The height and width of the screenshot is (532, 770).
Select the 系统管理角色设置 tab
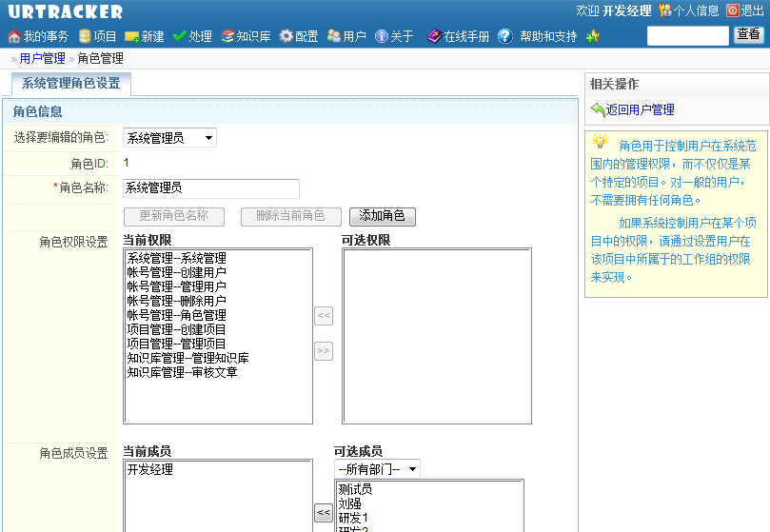(71, 84)
